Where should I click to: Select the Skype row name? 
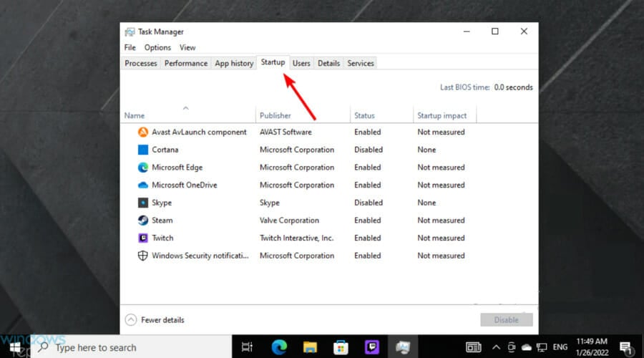click(x=162, y=203)
